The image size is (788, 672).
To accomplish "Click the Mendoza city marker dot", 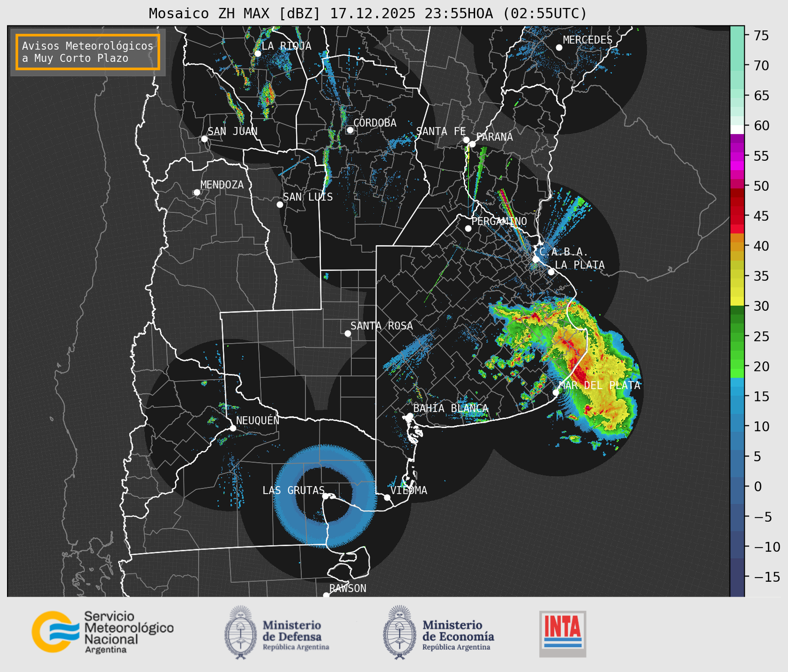I will (197, 193).
